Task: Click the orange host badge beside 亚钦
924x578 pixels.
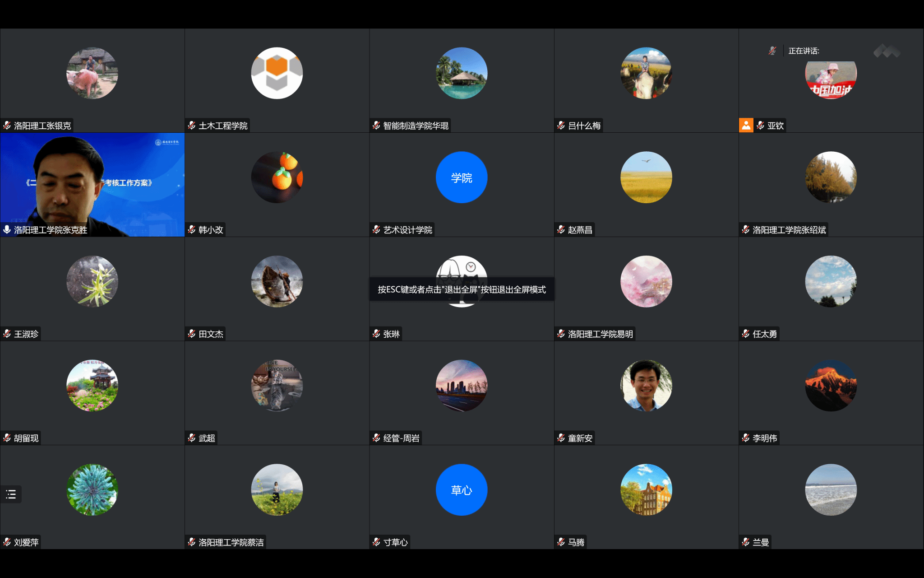Action: (746, 125)
